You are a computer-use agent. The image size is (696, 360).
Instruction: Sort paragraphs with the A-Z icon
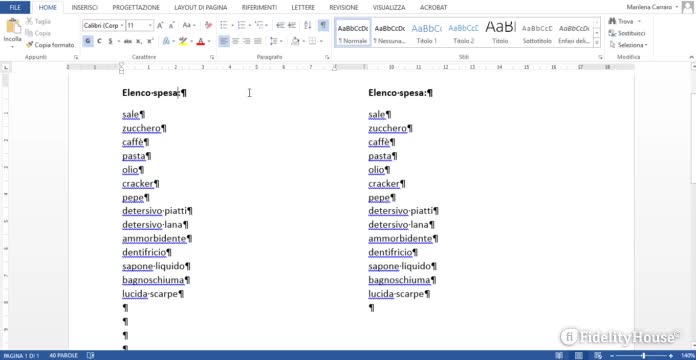click(x=308, y=26)
